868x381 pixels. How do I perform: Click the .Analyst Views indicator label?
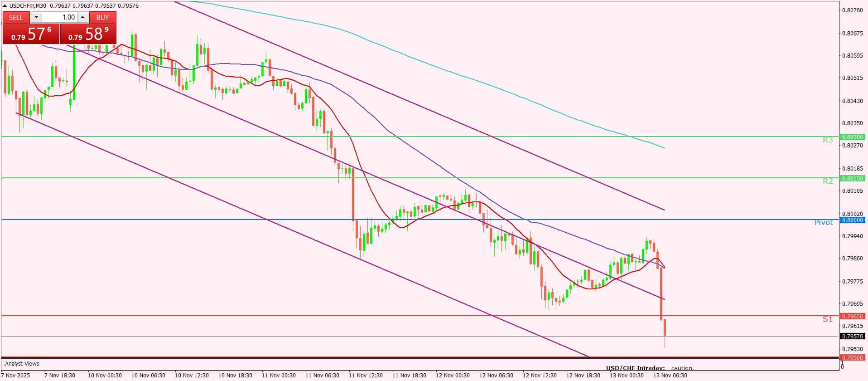21,364
